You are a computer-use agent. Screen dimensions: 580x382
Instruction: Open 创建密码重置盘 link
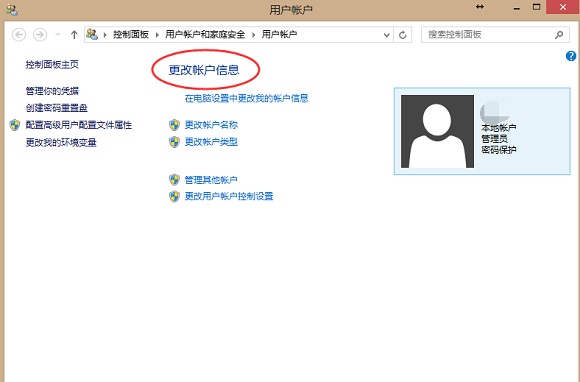(57, 108)
